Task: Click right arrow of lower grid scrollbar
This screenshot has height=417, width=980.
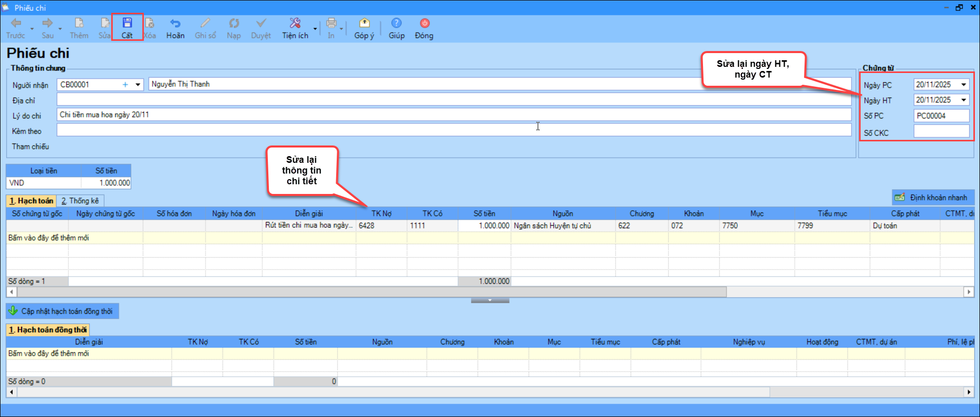Action: (969, 392)
